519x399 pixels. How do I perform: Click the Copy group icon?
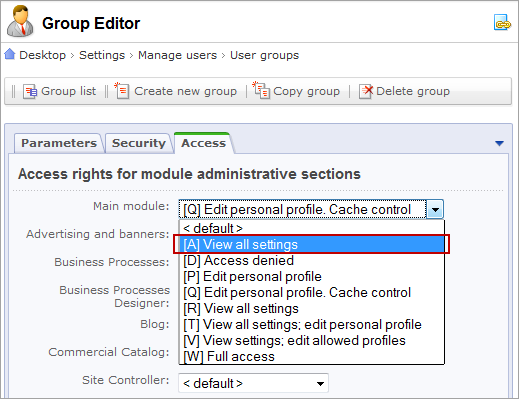[x=261, y=90]
